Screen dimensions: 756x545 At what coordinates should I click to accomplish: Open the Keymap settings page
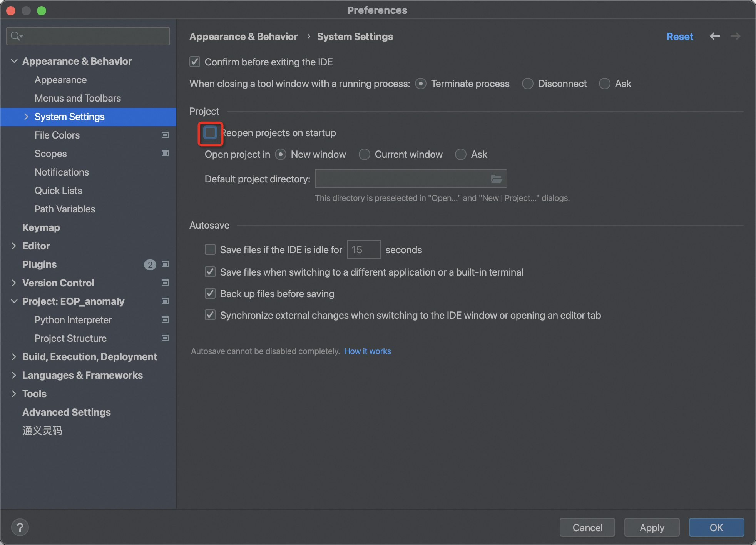[41, 227]
